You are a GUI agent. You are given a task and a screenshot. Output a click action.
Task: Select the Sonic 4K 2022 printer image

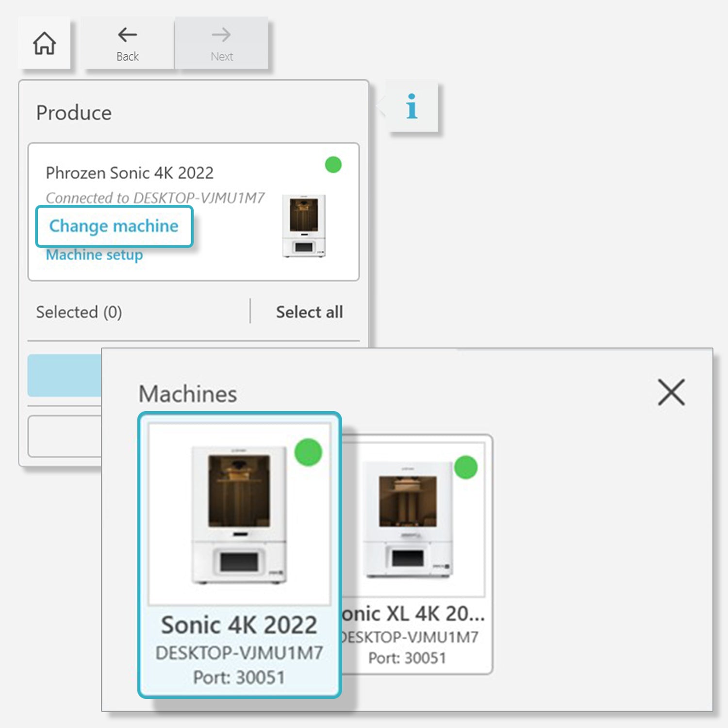[x=239, y=514]
